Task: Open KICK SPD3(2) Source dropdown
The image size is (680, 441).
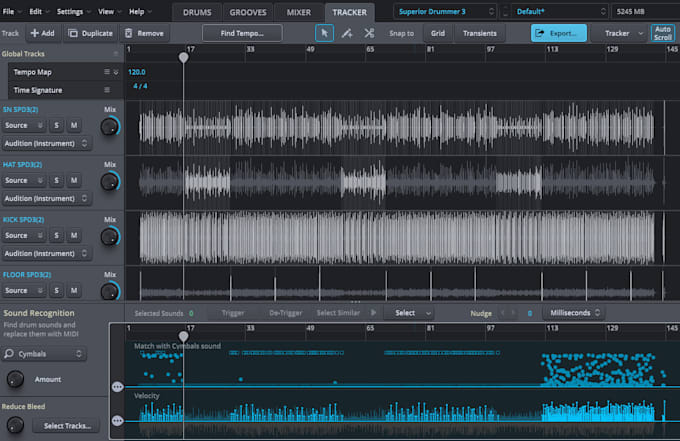Action: 23,235
